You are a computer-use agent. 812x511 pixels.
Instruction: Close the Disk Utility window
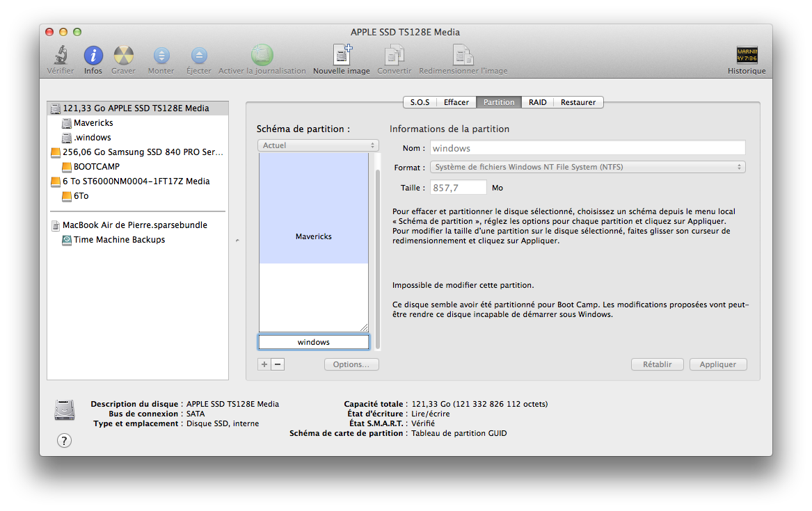49,32
